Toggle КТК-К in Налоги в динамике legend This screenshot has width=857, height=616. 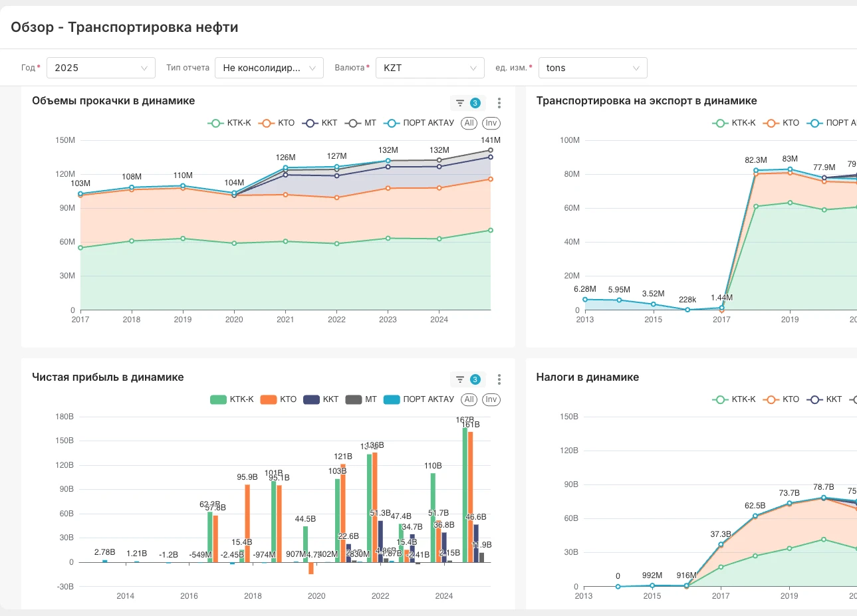click(x=734, y=399)
